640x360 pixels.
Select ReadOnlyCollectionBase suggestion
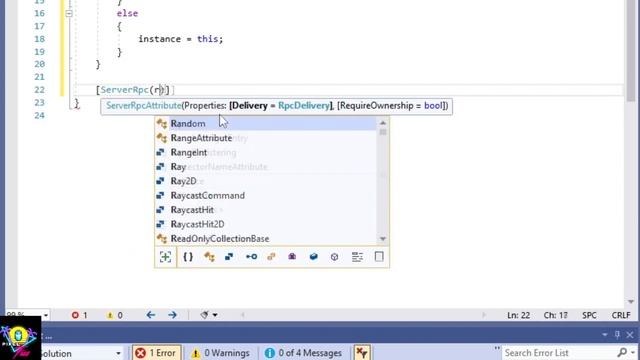click(266, 239)
